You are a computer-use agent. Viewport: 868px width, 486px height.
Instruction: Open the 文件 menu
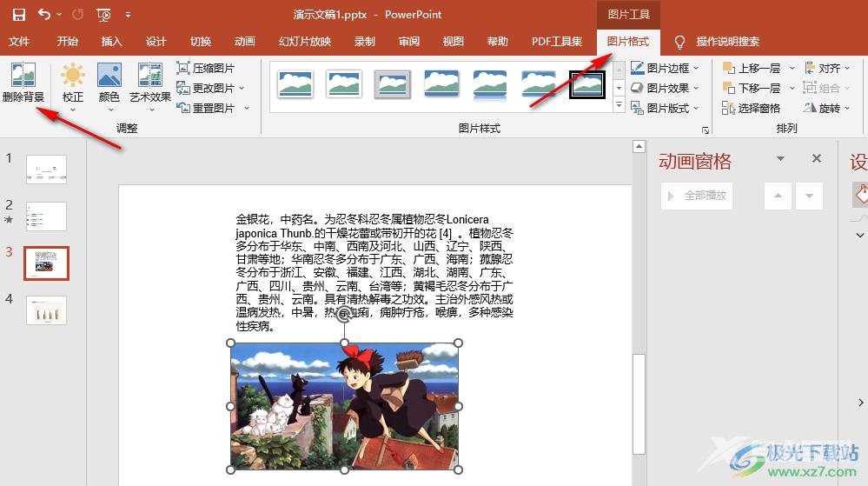pos(19,42)
